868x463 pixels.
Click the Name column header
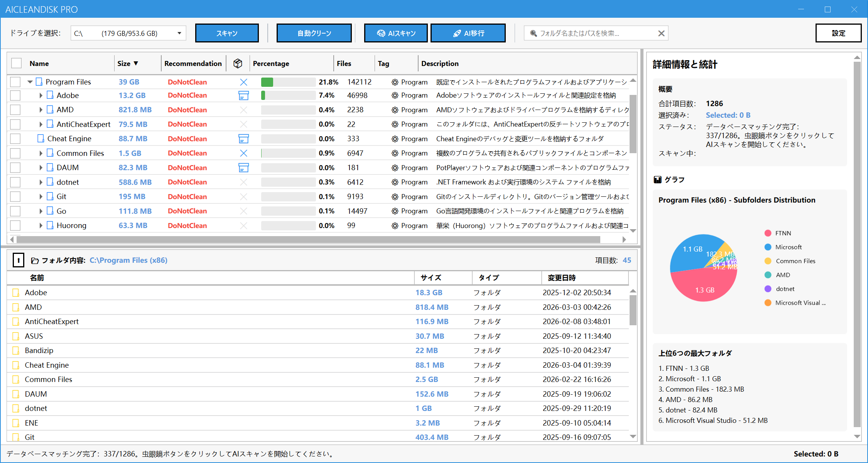39,63
